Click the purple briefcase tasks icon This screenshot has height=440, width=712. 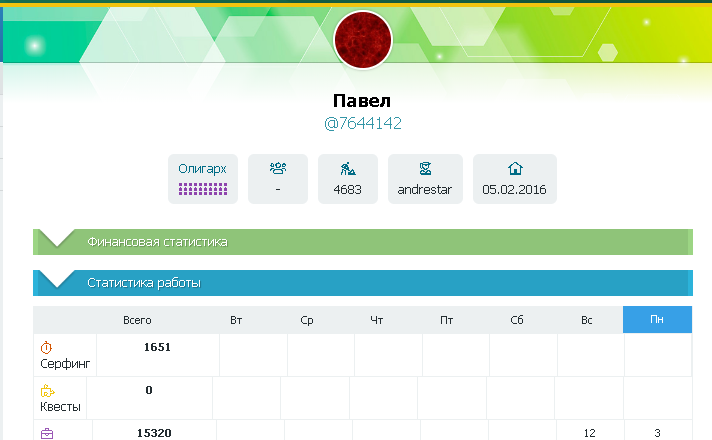pyautogui.click(x=47, y=433)
